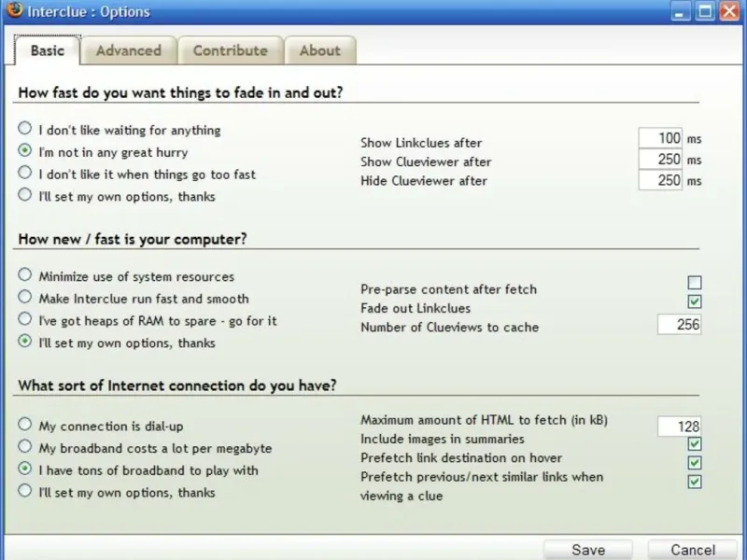Select "I've got heaps of RAM to spare" radio
This screenshot has width=747, height=560.
tap(25, 319)
